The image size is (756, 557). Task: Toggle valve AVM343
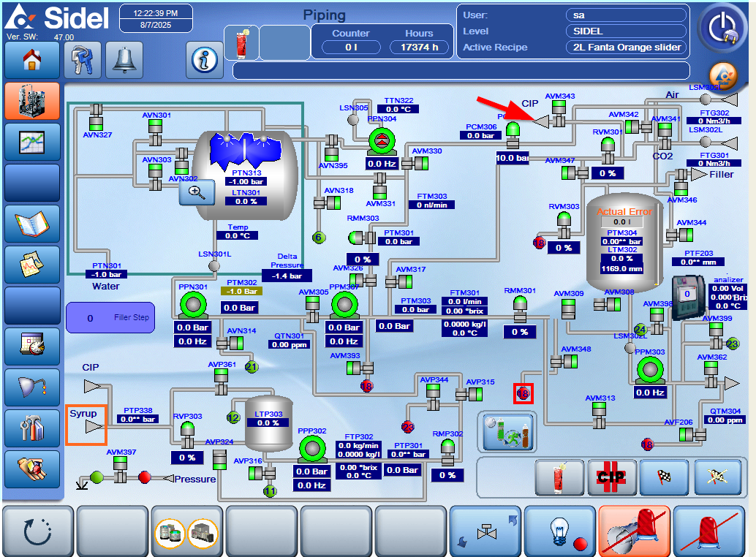pos(559,113)
